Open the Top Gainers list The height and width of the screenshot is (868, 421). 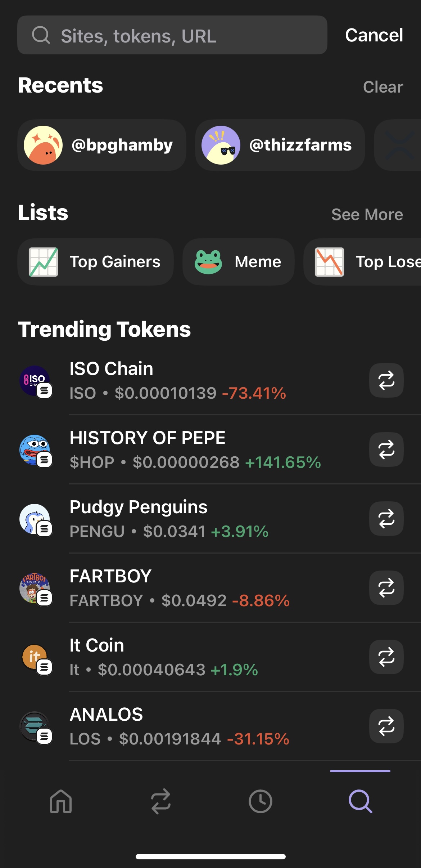95,262
